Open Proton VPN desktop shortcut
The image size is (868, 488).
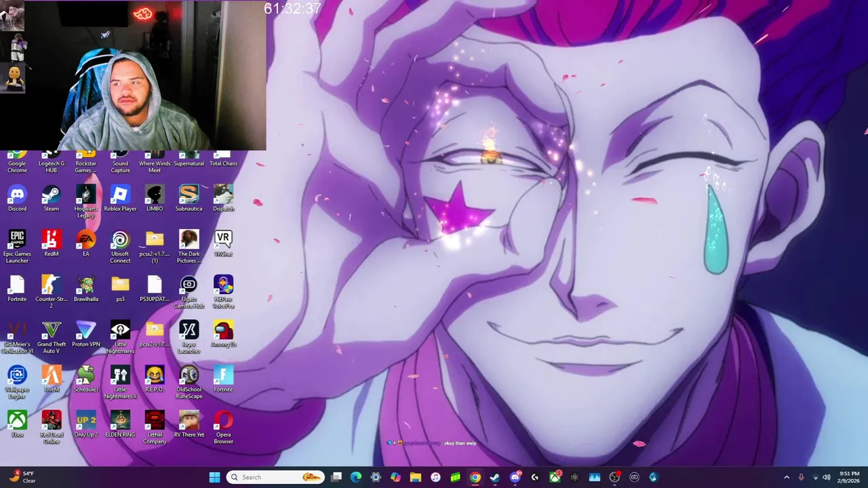click(x=86, y=334)
